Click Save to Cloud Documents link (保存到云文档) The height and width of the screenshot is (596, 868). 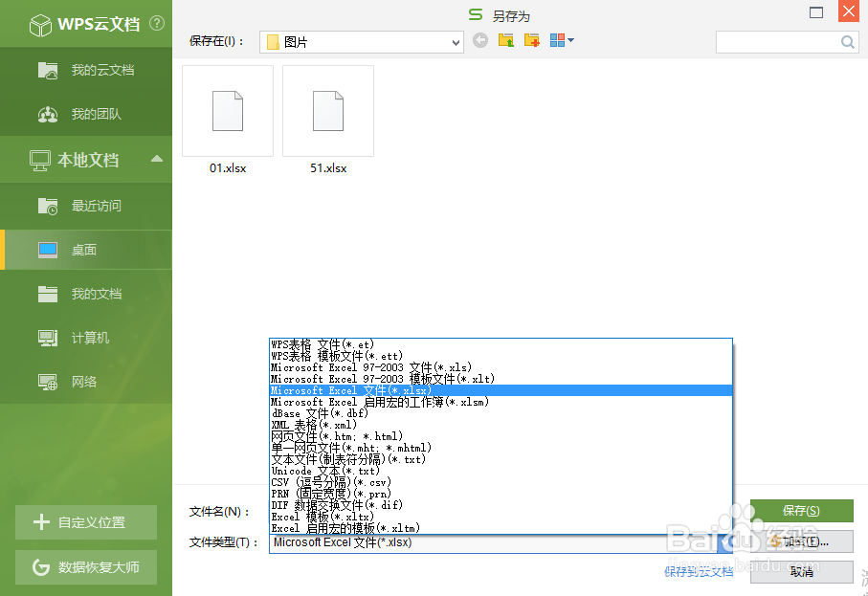699,572
